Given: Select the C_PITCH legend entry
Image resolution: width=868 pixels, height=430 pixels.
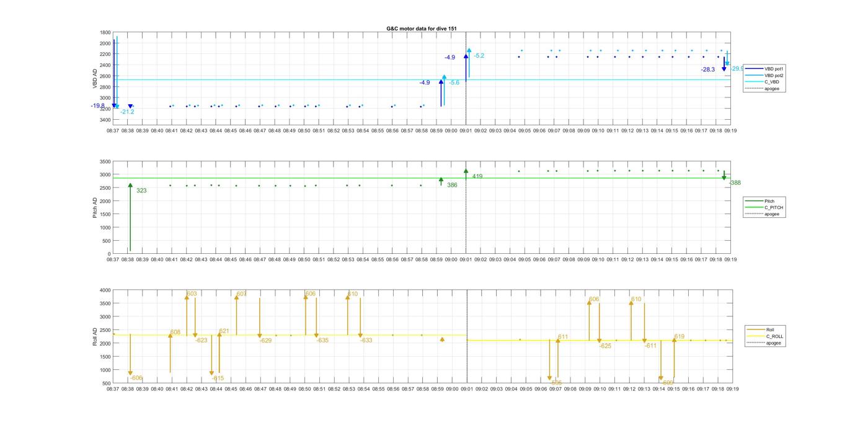Looking at the screenshot, I should click(764, 207).
